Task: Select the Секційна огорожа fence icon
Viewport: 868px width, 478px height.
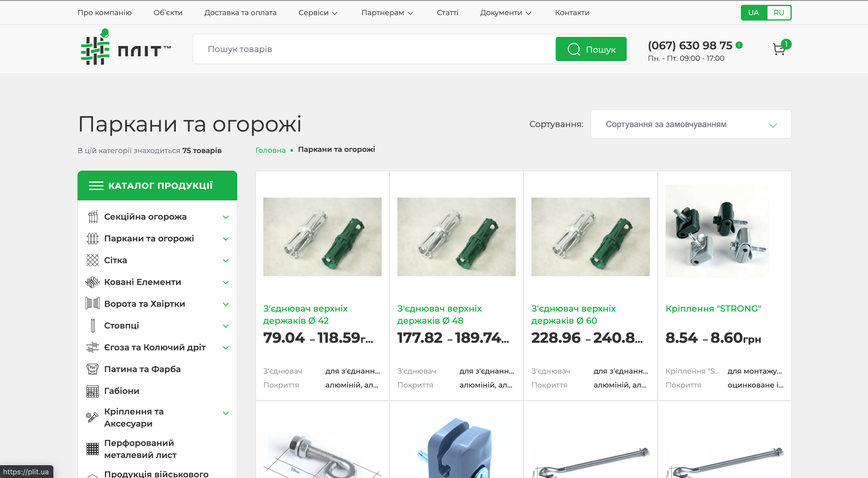Action: pos(92,217)
